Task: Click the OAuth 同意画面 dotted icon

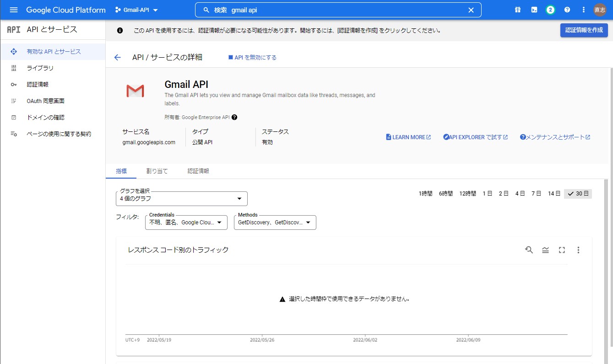Action: coord(14,101)
